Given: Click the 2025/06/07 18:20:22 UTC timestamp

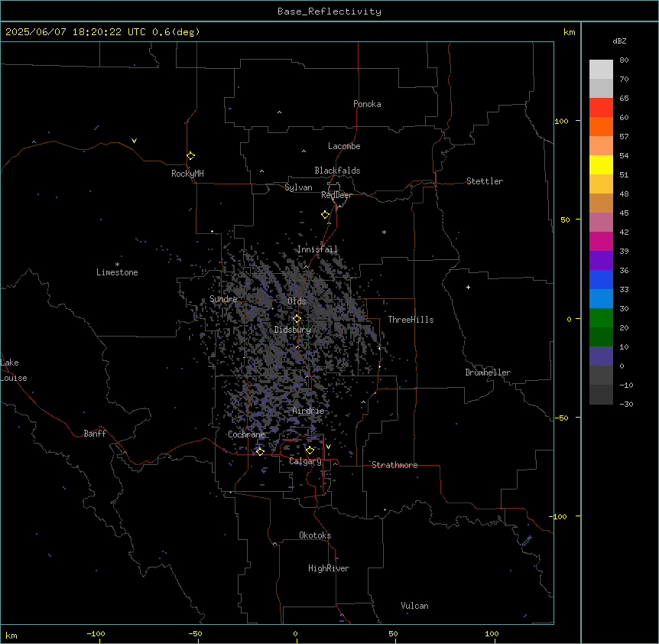Looking at the screenshot, I should (x=76, y=32).
